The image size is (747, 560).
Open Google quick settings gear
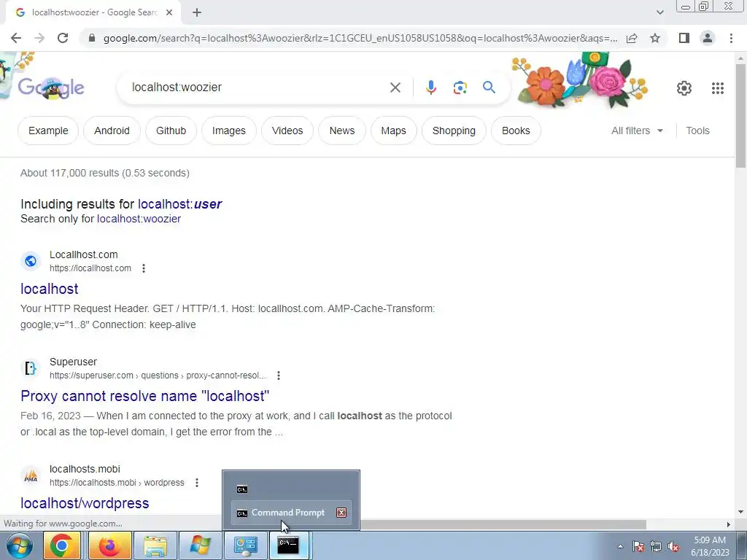coord(684,88)
